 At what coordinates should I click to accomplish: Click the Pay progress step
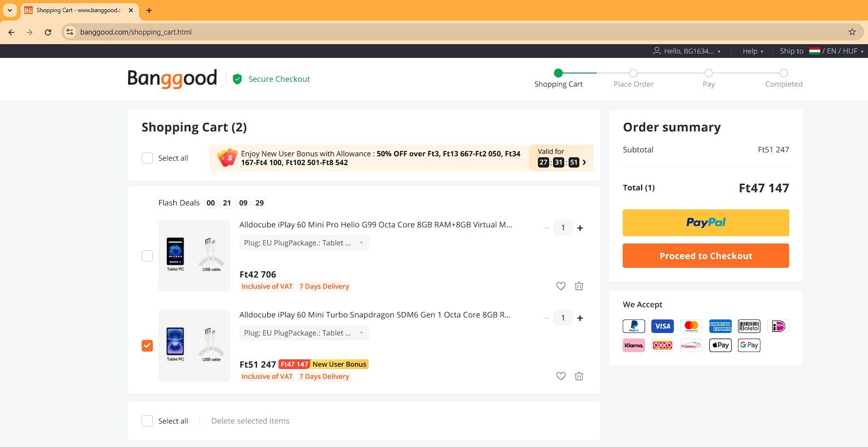click(708, 79)
